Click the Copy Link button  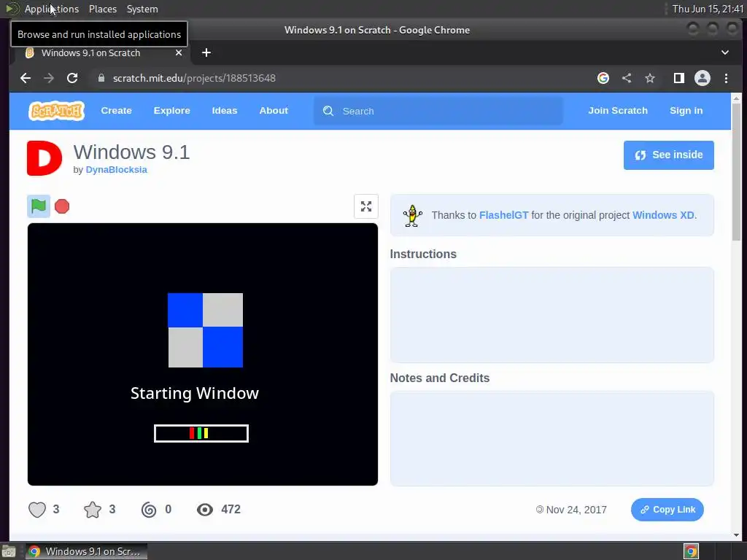pos(667,510)
